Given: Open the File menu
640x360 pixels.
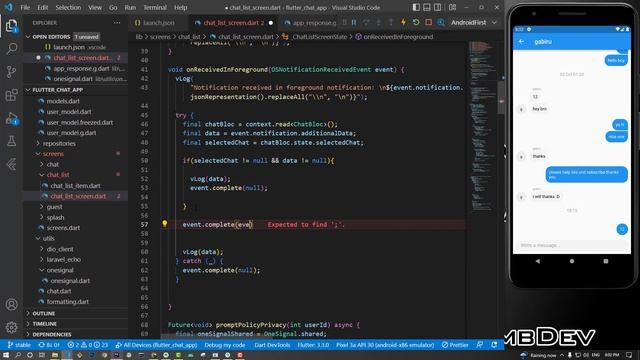Looking at the screenshot, I should 25,7.
